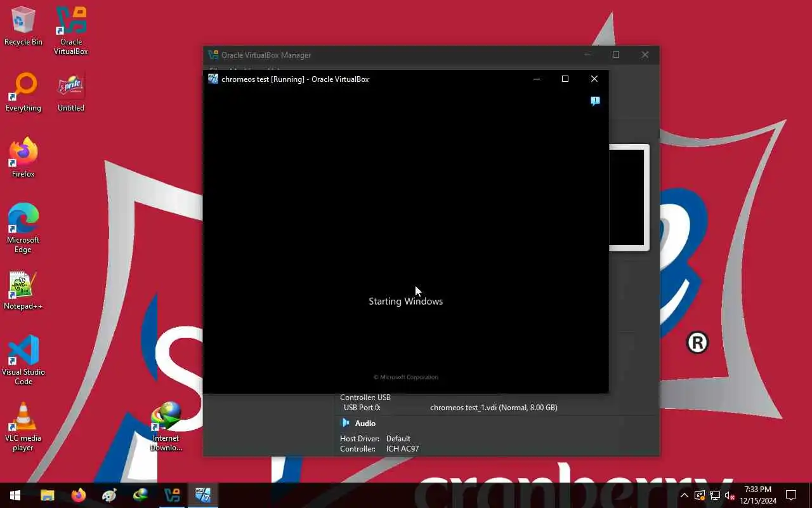Launch Firefox from the desktop shortcut

click(23, 158)
